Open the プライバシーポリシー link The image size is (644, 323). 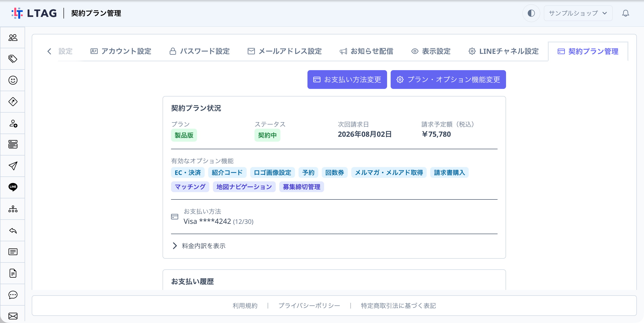pos(309,306)
